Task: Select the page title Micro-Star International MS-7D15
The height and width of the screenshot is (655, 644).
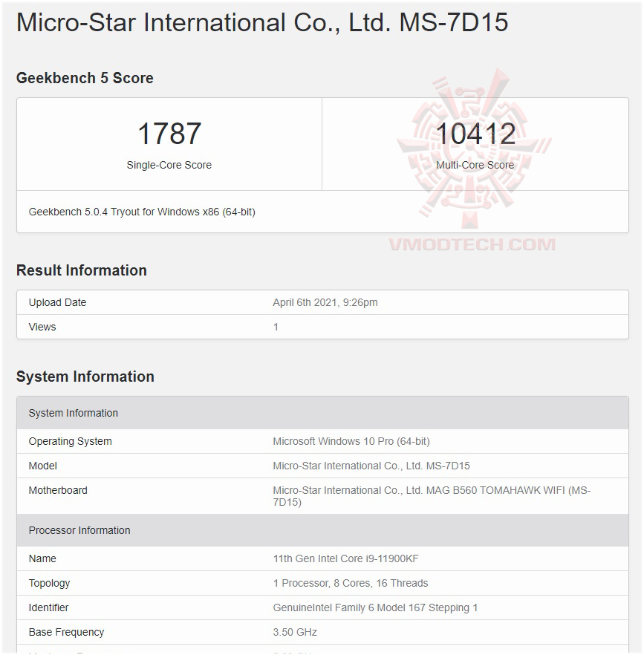Action: click(x=262, y=22)
